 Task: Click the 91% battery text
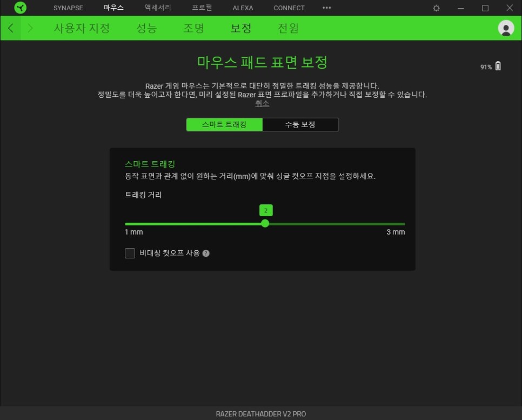[486, 67]
